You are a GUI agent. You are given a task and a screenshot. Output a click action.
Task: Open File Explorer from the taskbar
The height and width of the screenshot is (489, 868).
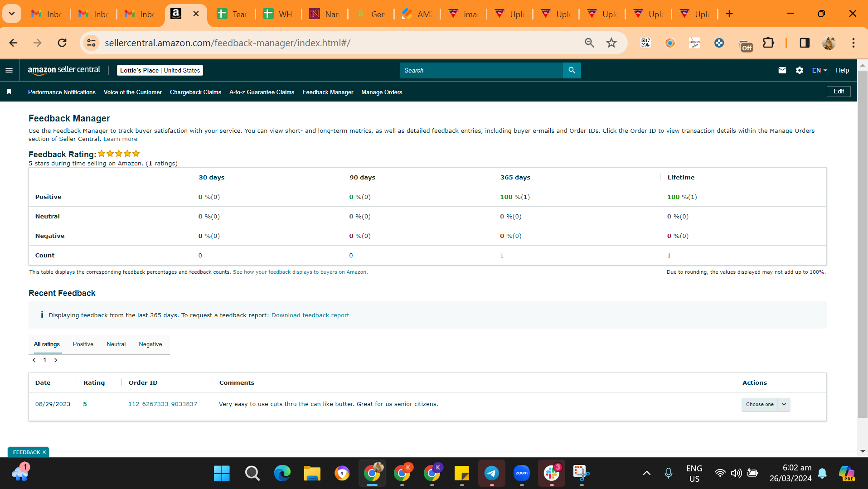pos(312,474)
